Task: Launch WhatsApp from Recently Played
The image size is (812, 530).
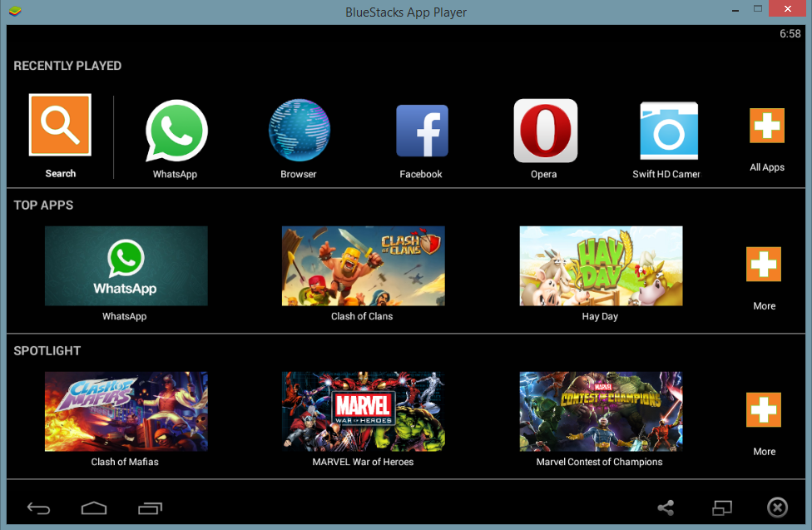Action: click(x=176, y=131)
